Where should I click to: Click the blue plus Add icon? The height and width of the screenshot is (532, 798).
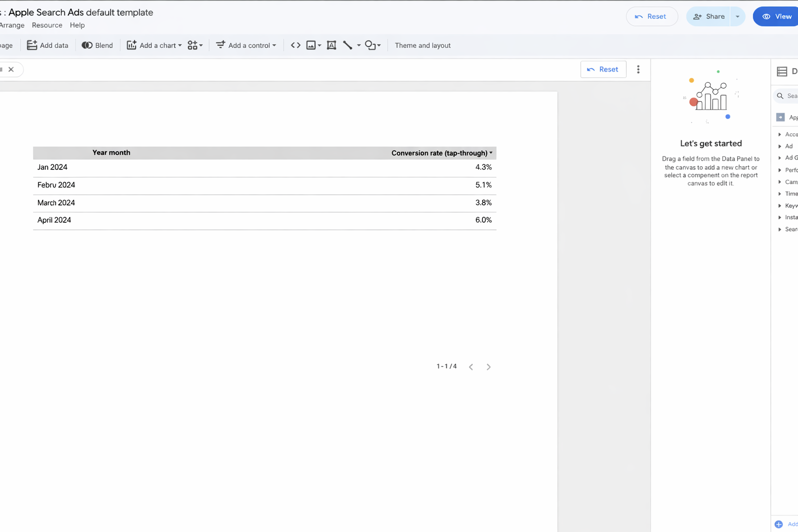(x=779, y=524)
